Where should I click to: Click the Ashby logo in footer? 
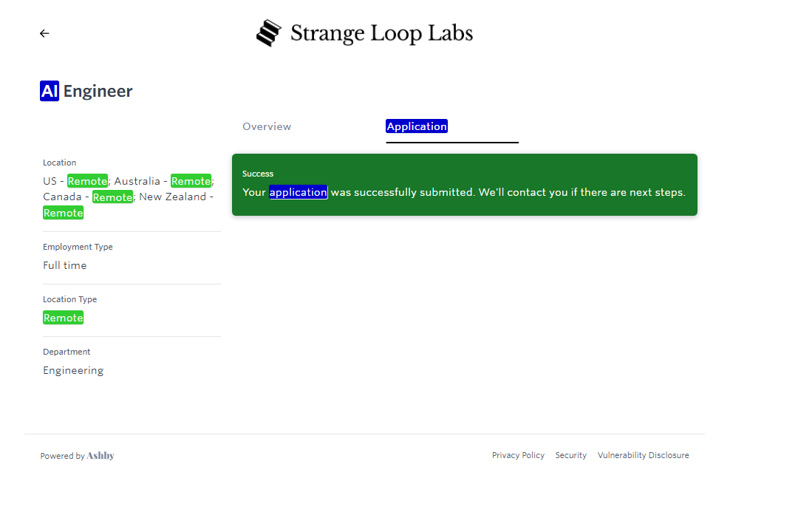point(100,456)
